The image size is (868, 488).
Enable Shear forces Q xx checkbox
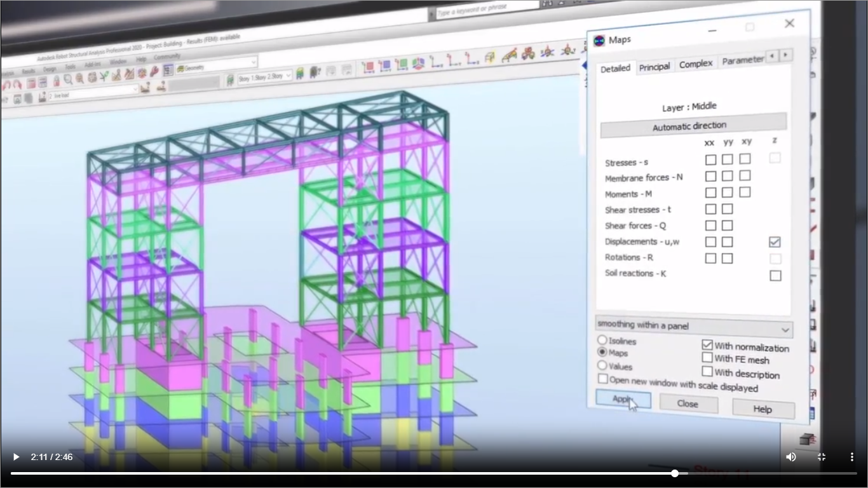pos(710,226)
